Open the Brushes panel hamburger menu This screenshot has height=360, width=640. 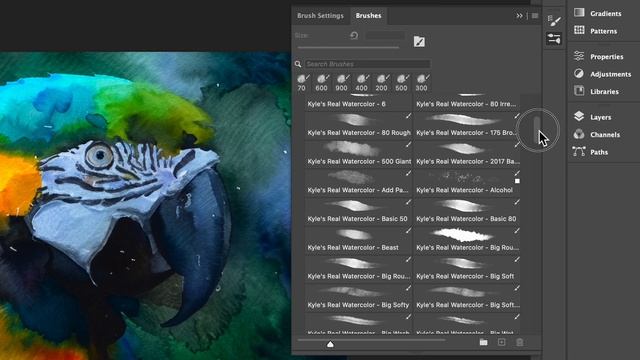click(x=535, y=16)
